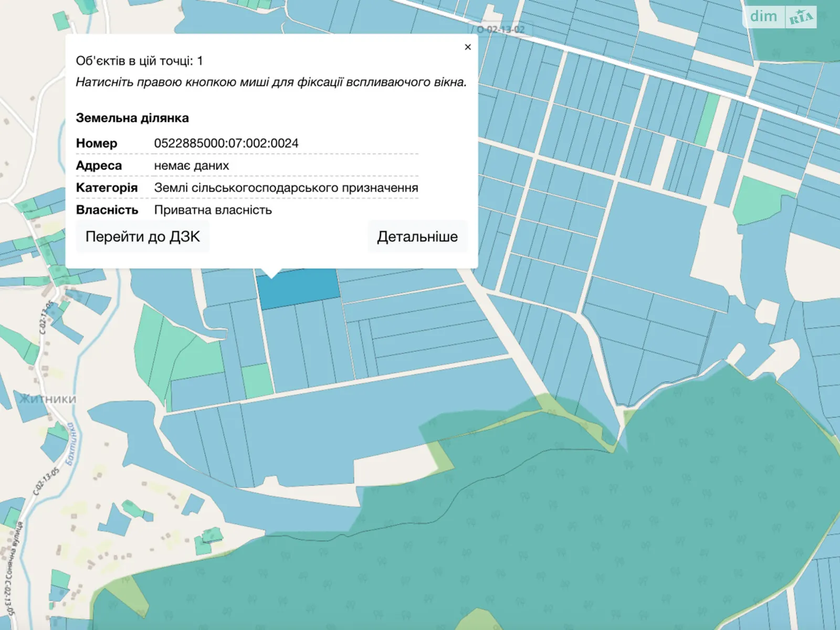Click category value 'Землі сільськогосподарського призначення'

286,188
